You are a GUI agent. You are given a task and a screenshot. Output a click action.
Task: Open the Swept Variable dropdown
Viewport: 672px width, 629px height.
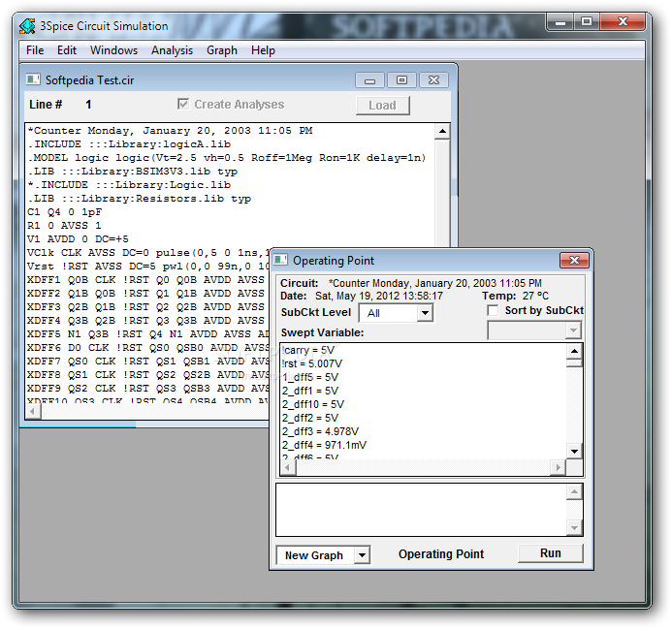573,330
